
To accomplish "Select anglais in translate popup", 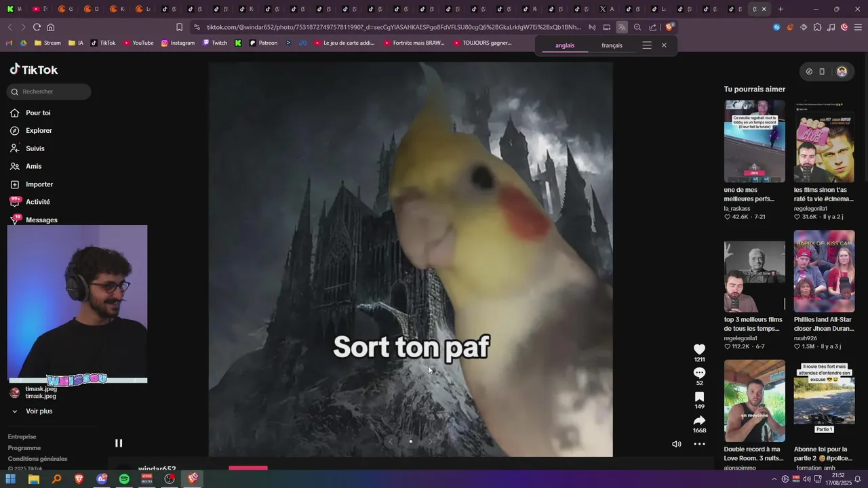I will pyautogui.click(x=565, y=45).
